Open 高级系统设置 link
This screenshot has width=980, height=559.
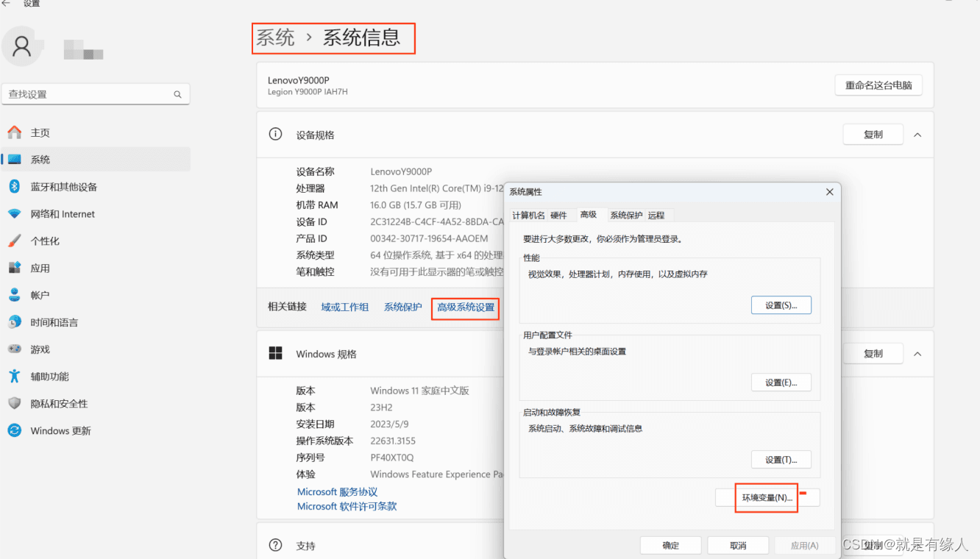pyautogui.click(x=466, y=307)
